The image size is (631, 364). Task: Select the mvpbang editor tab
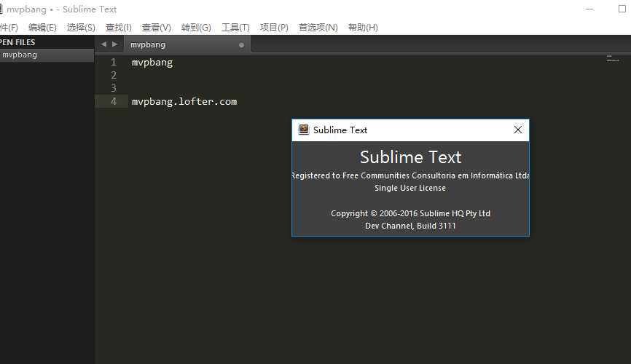coord(187,44)
